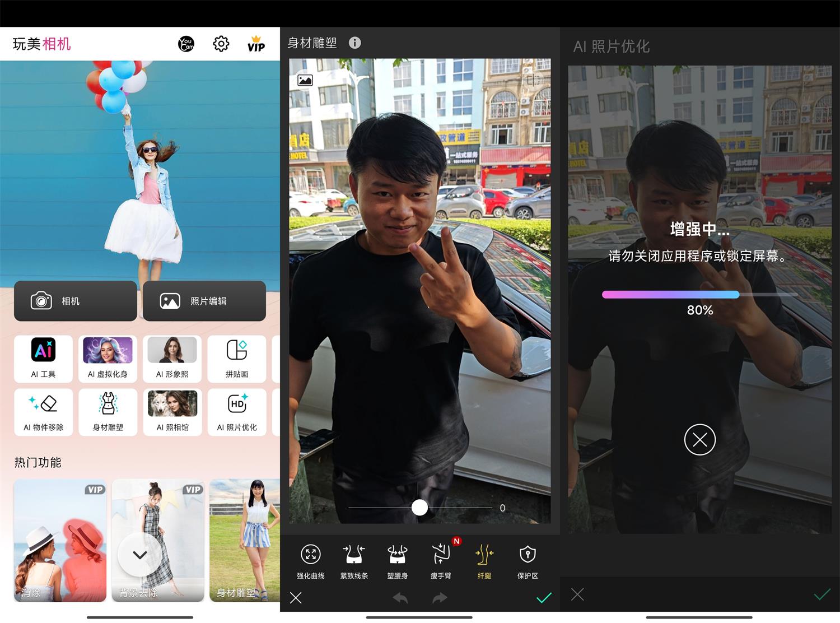The height and width of the screenshot is (623, 840).
Task: Choose the 塑腰身 waist tool
Action: pos(397,561)
